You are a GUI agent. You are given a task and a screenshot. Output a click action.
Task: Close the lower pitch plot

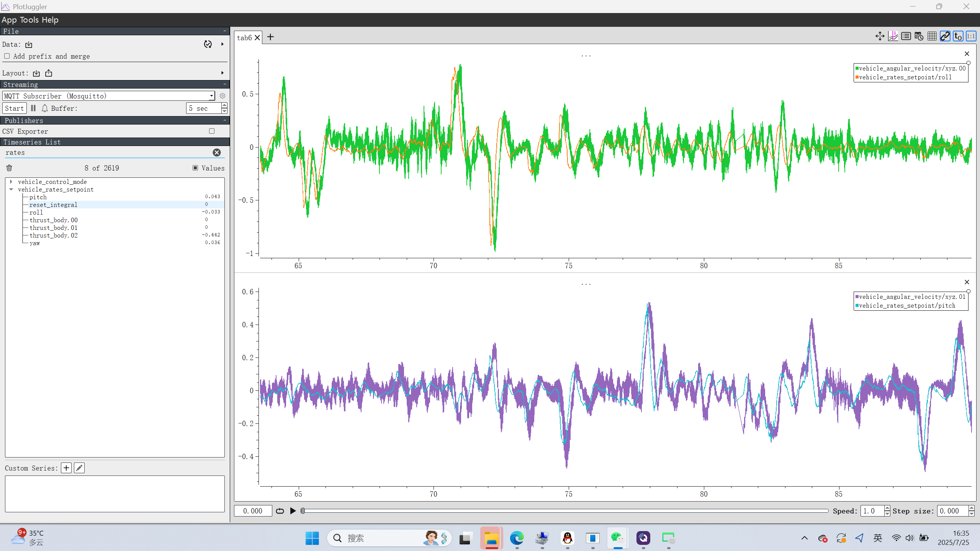pos(967,282)
